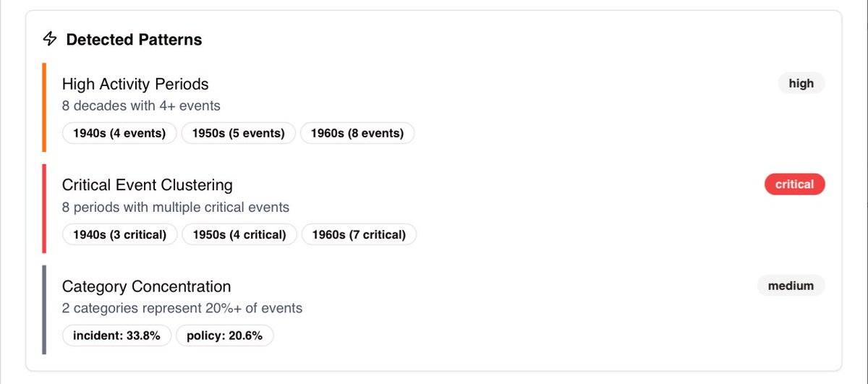Click the '8 decades with 4+ events' description
The image size is (868, 384).
[141, 106]
